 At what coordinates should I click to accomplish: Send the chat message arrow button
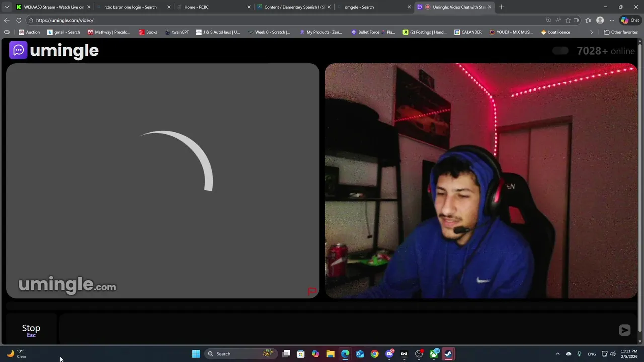click(624, 330)
